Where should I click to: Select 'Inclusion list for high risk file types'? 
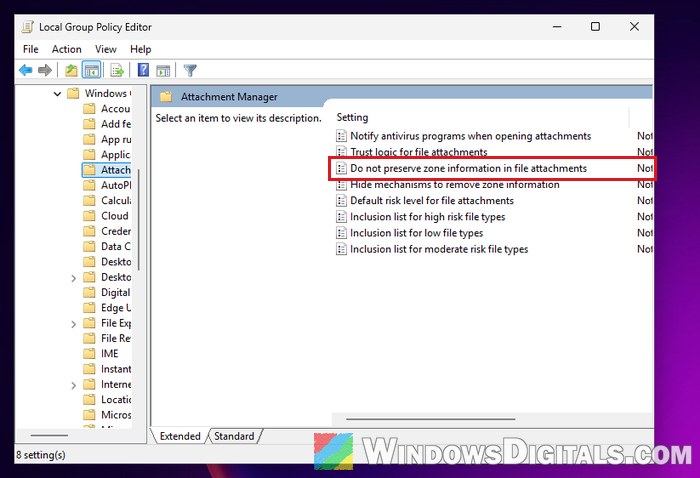point(428,217)
